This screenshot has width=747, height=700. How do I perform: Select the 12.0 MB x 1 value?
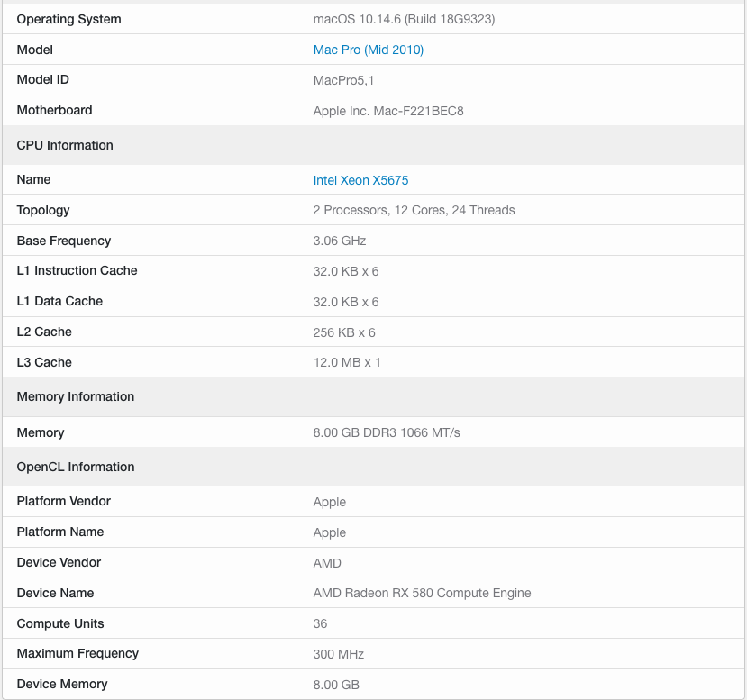coord(347,363)
